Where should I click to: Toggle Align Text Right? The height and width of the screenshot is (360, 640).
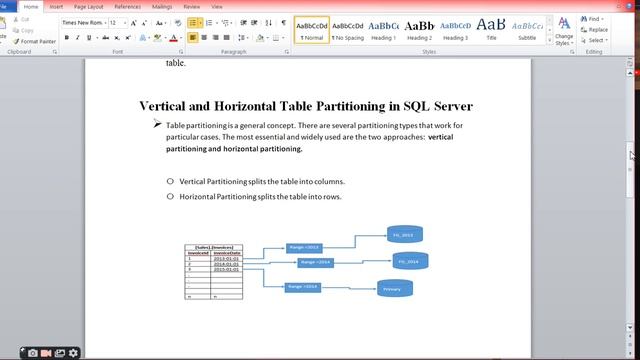point(215,38)
